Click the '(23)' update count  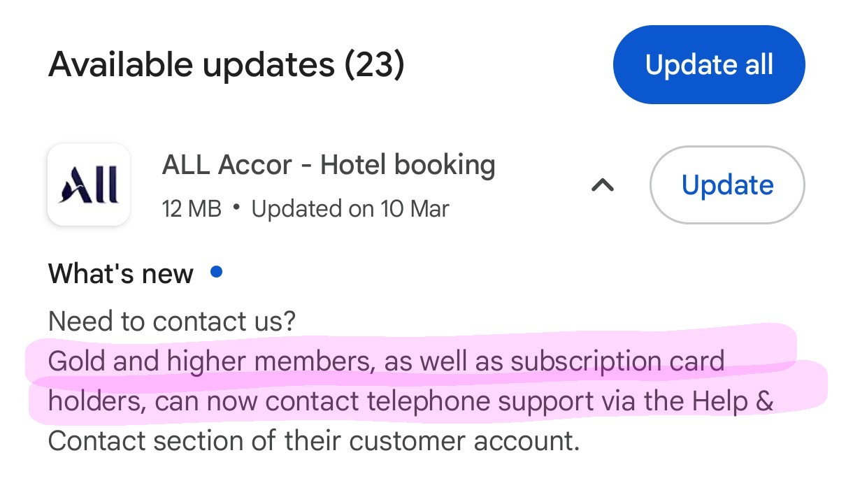click(374, 65)
